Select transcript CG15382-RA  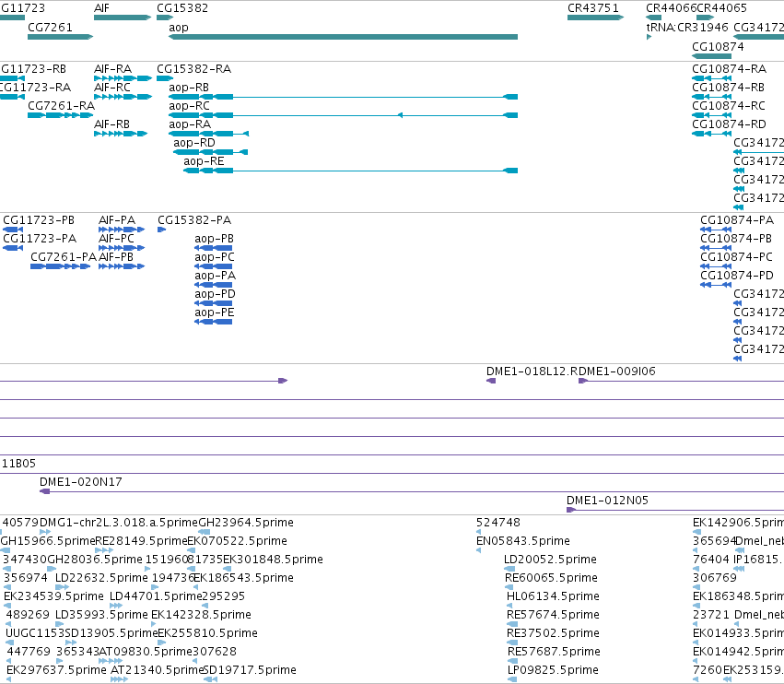point(165,78)
